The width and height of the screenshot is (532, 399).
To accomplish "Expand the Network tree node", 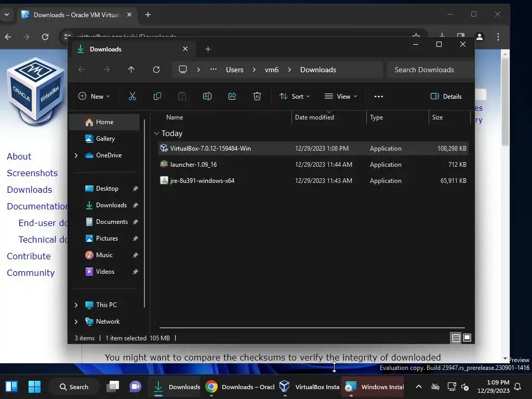I will (x=76, y=322).
